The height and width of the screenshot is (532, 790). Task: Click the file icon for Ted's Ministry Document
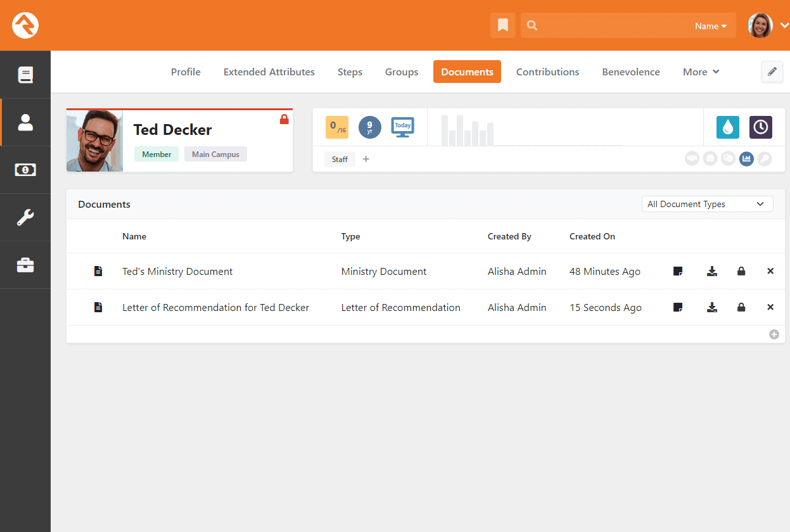click(x=98, y=271)
